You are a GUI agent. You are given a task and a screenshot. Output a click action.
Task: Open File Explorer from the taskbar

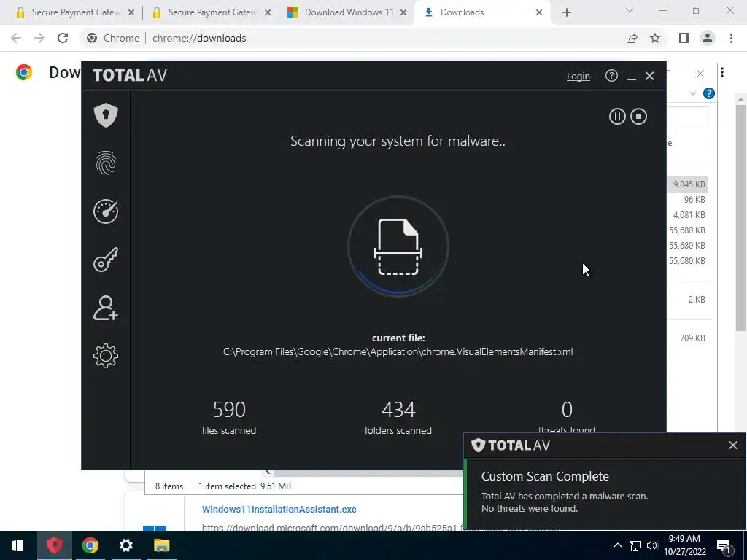point(161,545)
